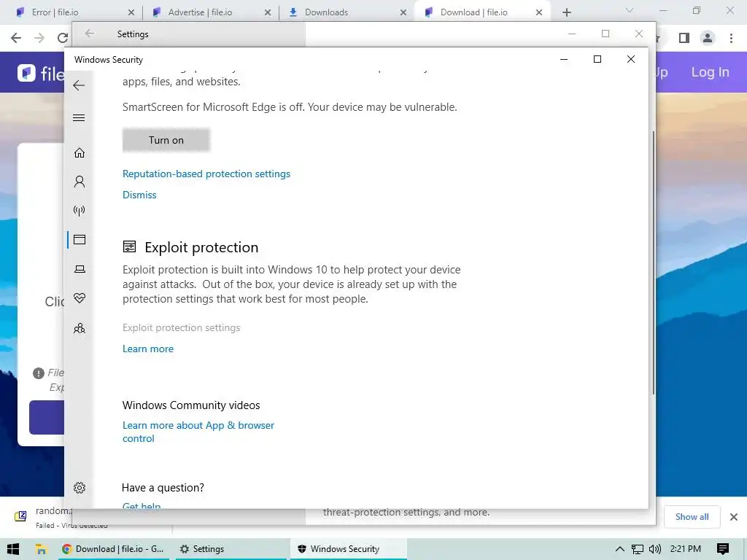Close the Error | file.io tab
This screenshot has height=560, width=747.
coord(131,12)
